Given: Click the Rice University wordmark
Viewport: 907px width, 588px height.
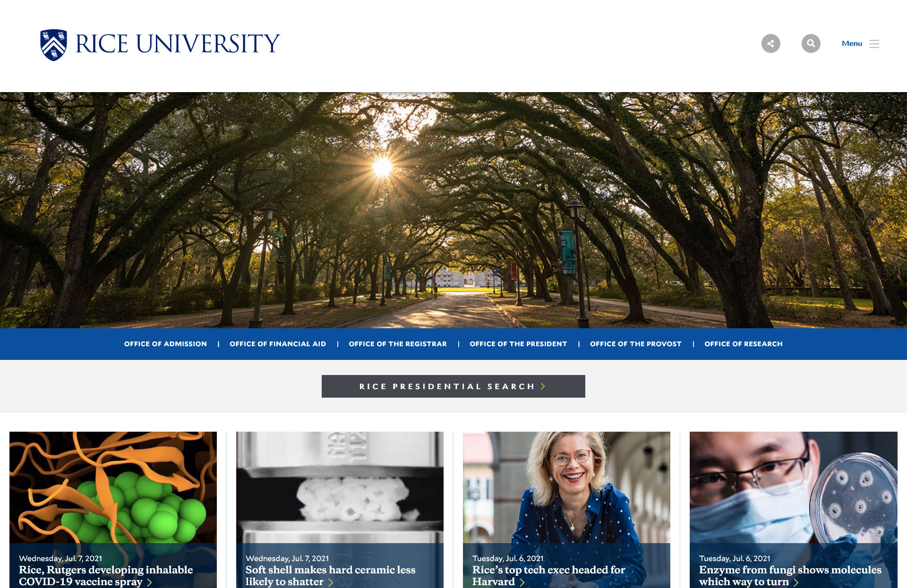Looking at the screenshot, I should 178,44.
